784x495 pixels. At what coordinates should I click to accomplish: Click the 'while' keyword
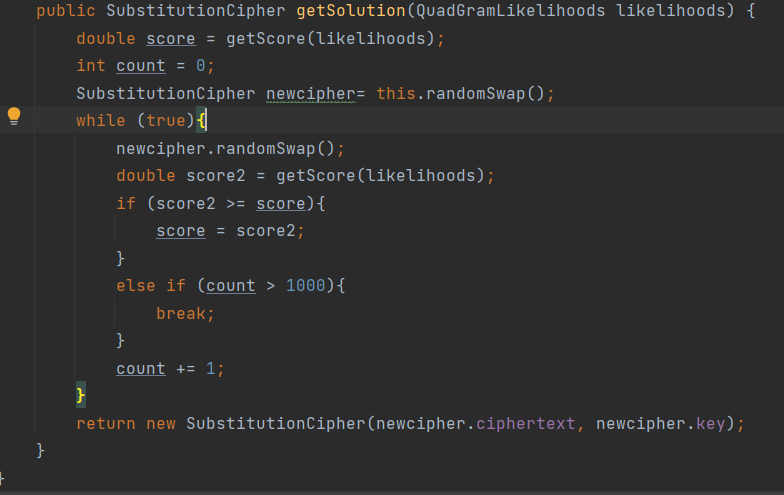coord(101,121)
